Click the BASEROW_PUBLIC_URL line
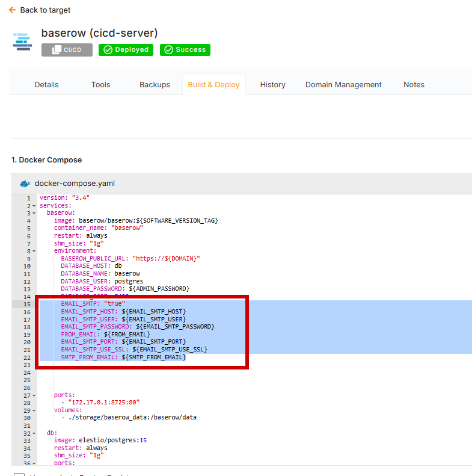Image resolution: width=472 pixels, height=476 pixels. click(x=130, y=259)
